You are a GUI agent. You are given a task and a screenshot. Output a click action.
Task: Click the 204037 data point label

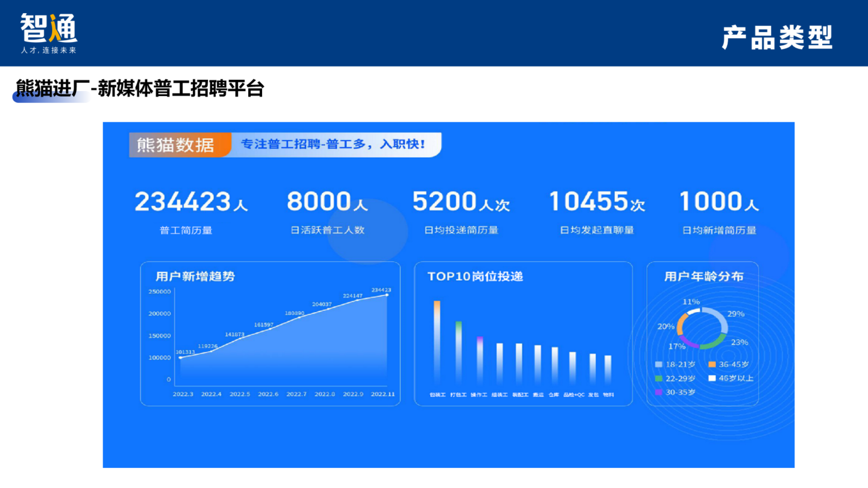tap(322, 304)
